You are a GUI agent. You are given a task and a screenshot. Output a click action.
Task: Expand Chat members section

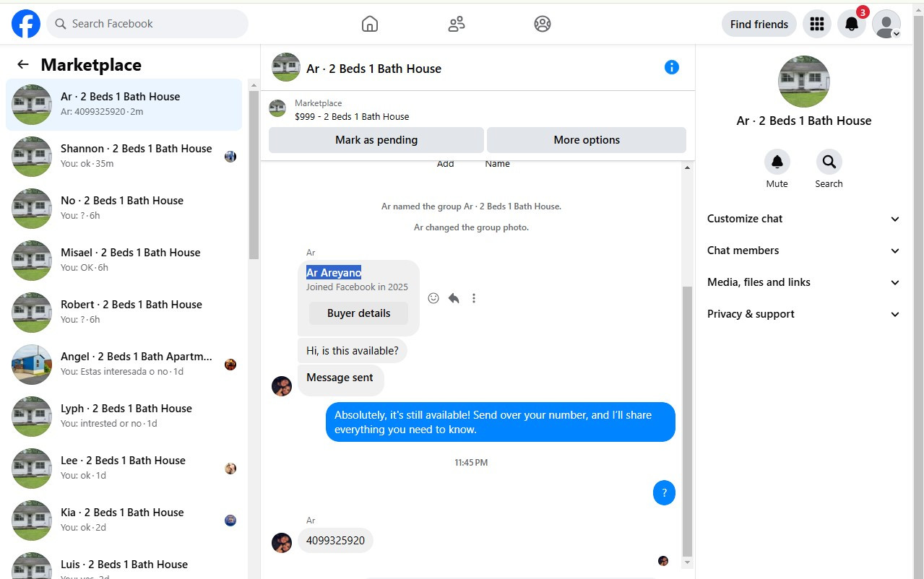coord(803,251)
